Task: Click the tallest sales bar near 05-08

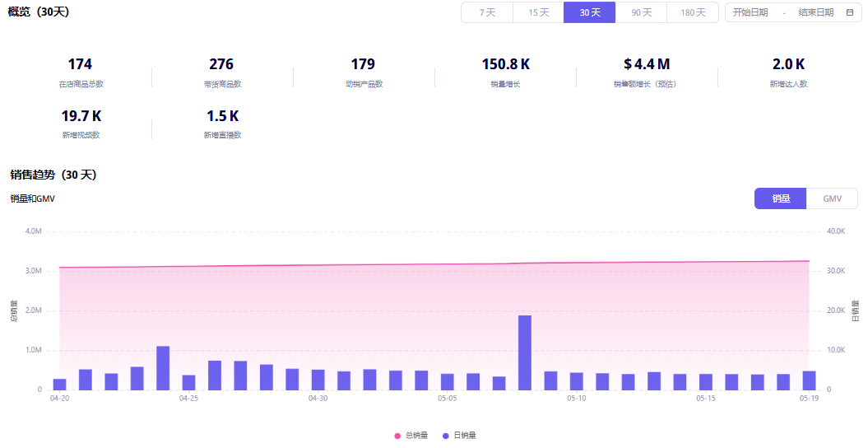Action: coord(524,352)
